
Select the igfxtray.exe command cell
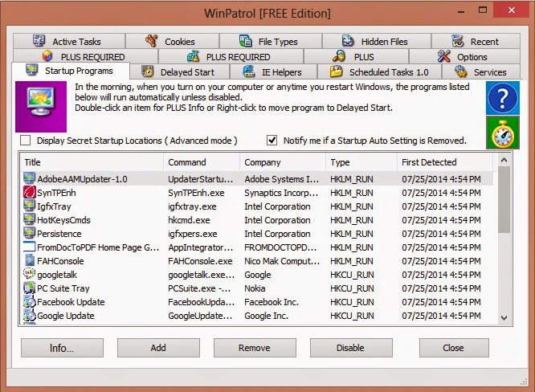pyautogui.click(x=192, y=206)
